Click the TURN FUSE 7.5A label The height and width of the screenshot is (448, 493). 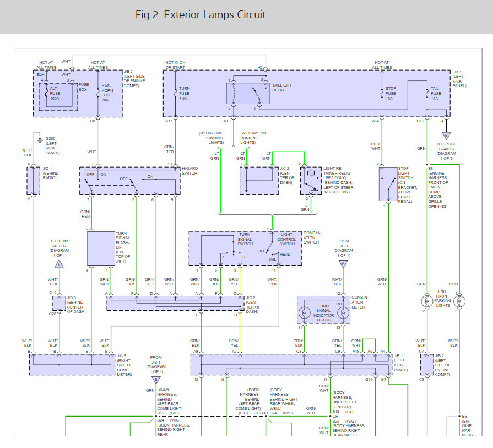[184, 94]
